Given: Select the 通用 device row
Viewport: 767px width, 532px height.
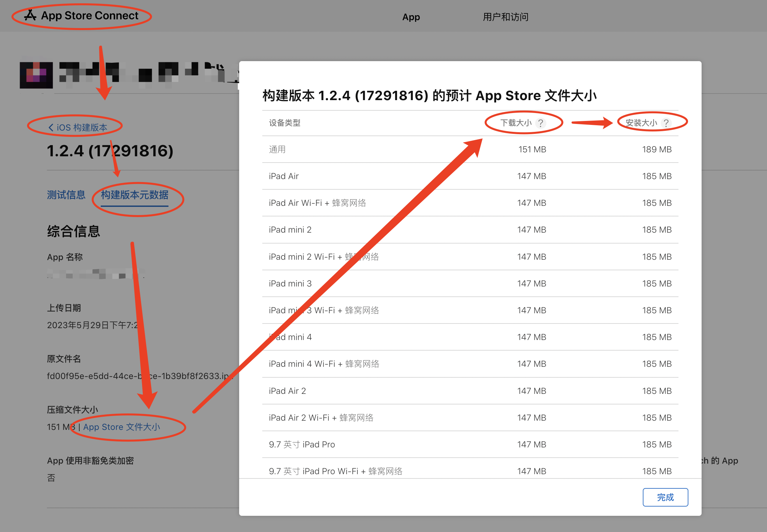Looking at the screenshot, I should click(x=470, y=149).
